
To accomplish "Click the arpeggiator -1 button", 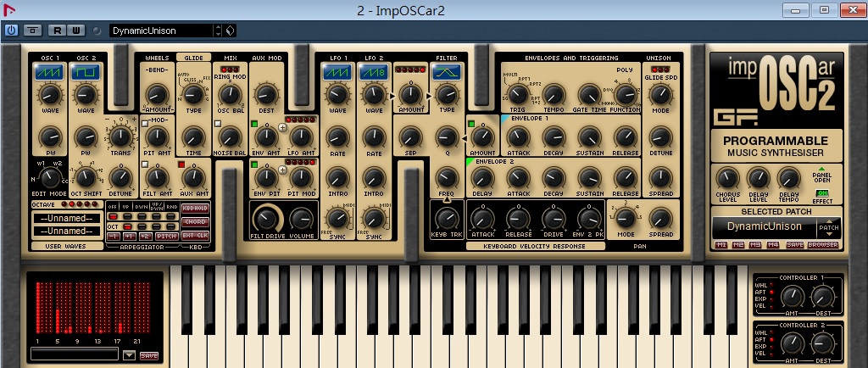I will coord(113,237).
